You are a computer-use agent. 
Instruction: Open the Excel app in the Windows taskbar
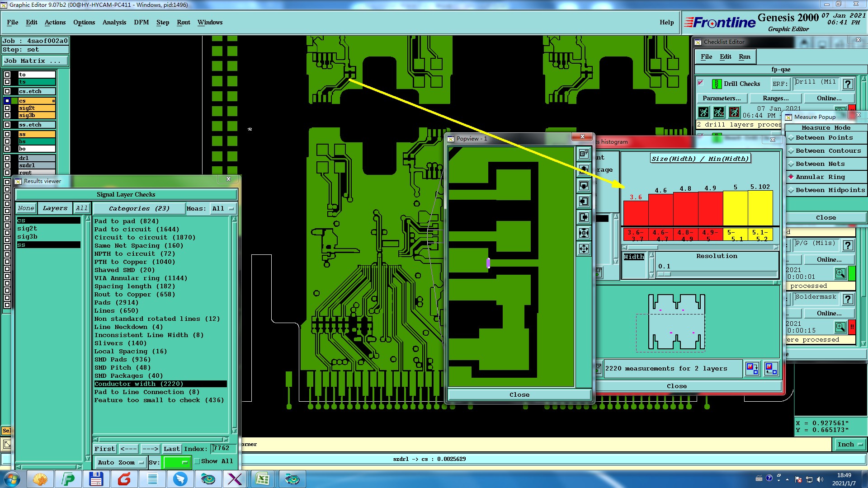[262, 479]
